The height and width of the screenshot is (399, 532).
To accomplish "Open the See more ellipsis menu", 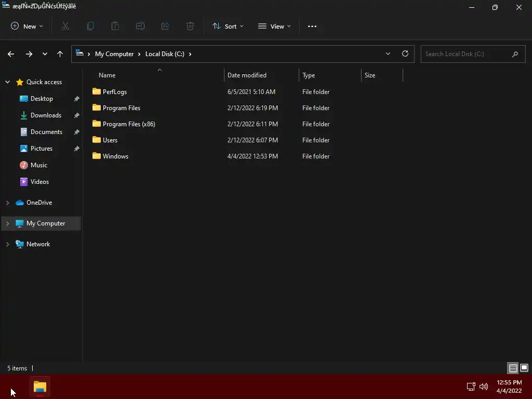I will click(x=312, y=26).
